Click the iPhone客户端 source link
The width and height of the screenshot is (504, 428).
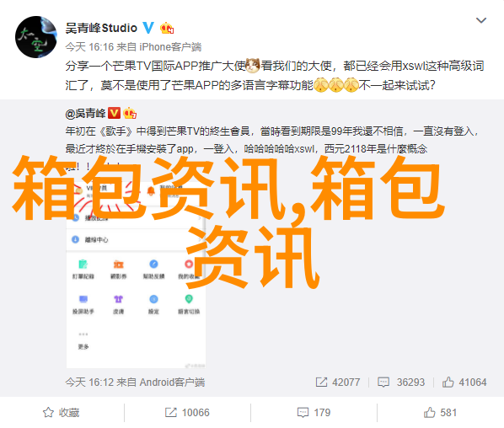coord(170,47)
